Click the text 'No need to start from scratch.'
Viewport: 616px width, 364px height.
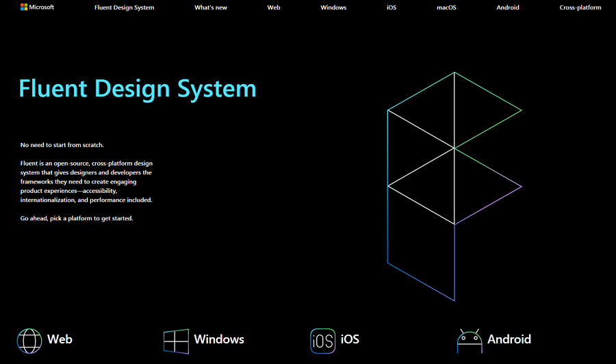[x=62, y=145]
